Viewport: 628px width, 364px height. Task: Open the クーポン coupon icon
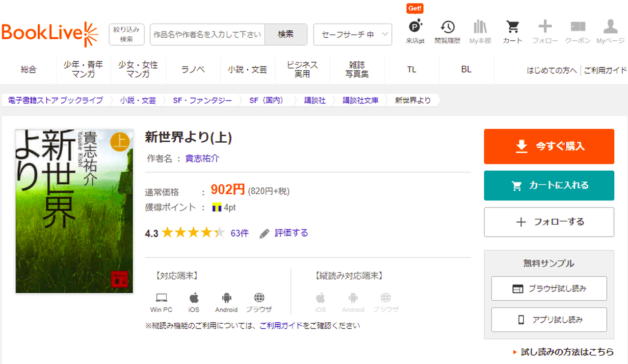point(577,32)
